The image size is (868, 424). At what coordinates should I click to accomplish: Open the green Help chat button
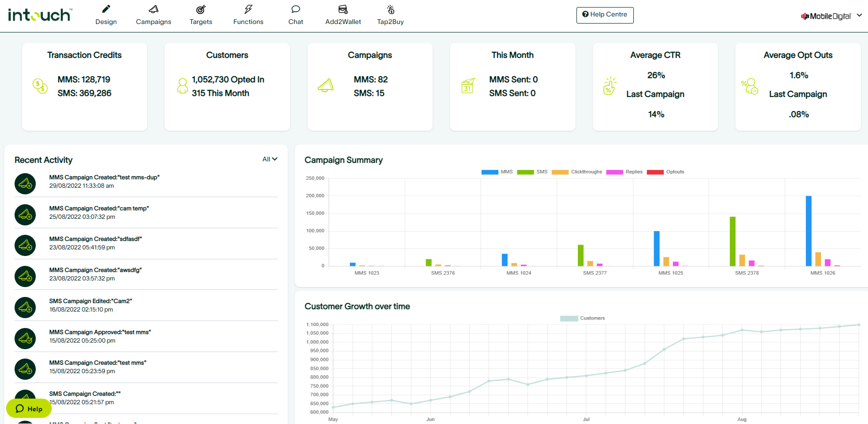(x=29, y=408)
